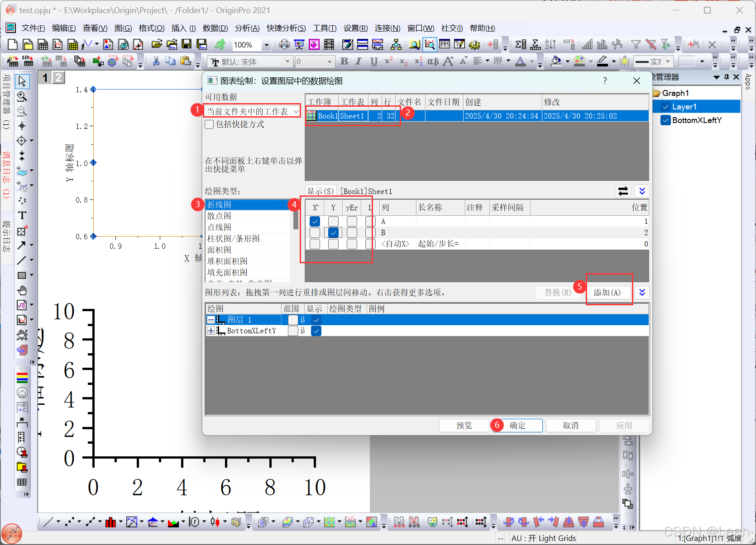This screenshot has height=545, width=756.
Task: Click the New Project toolbar icon
Action: 12,44
